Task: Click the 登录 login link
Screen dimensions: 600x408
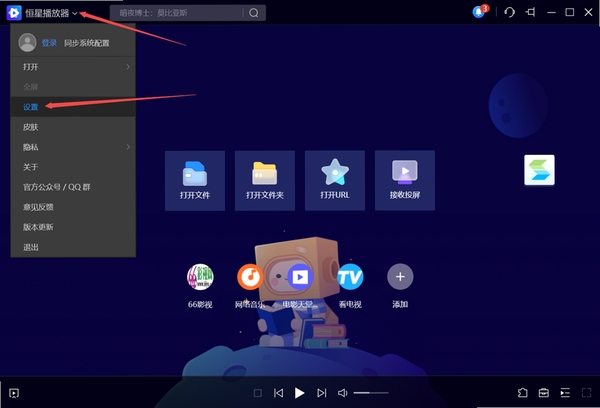Action: pos(49,43)
